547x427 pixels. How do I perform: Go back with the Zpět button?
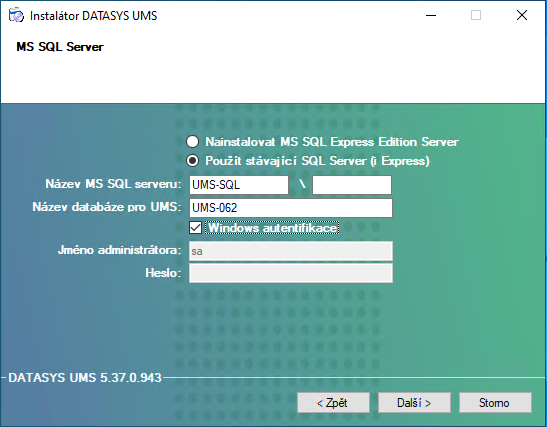334,403
